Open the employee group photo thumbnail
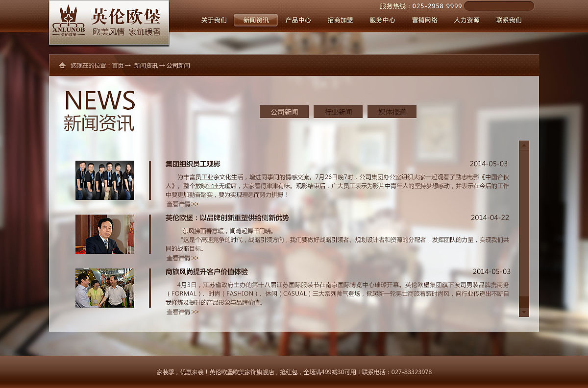 point(105,180)
